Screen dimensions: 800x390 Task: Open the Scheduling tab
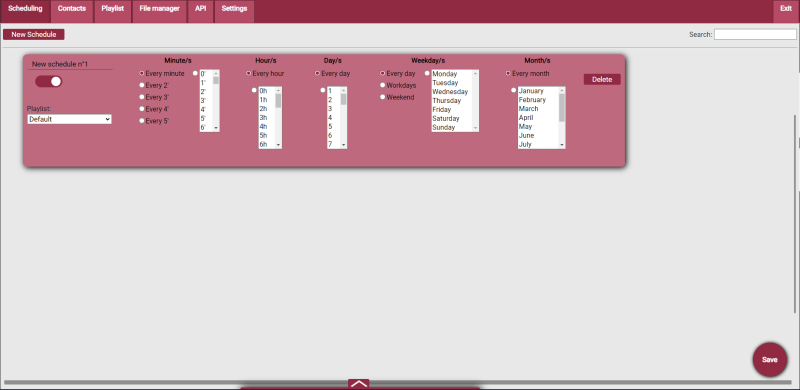click(x=25, y=11)
